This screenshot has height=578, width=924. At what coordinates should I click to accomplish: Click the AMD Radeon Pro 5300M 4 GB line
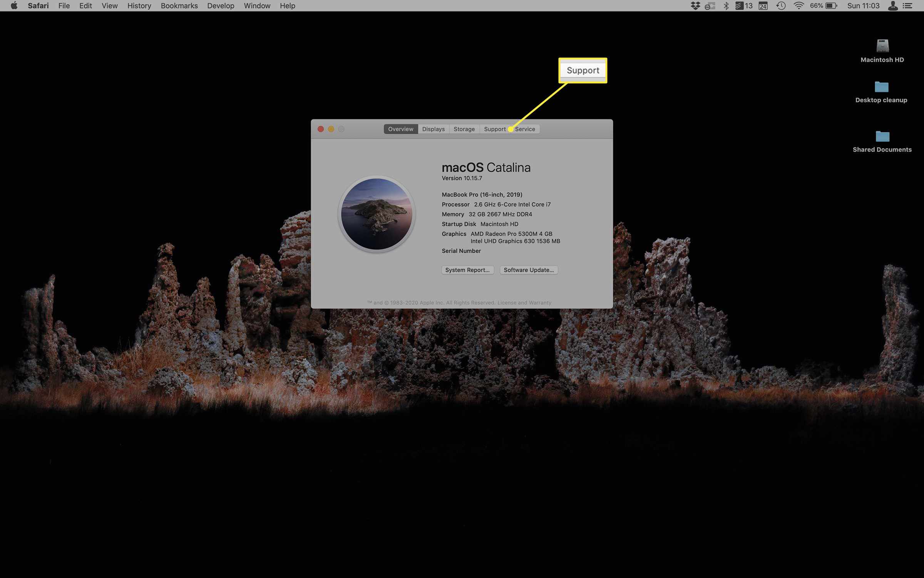coord(511,234)
